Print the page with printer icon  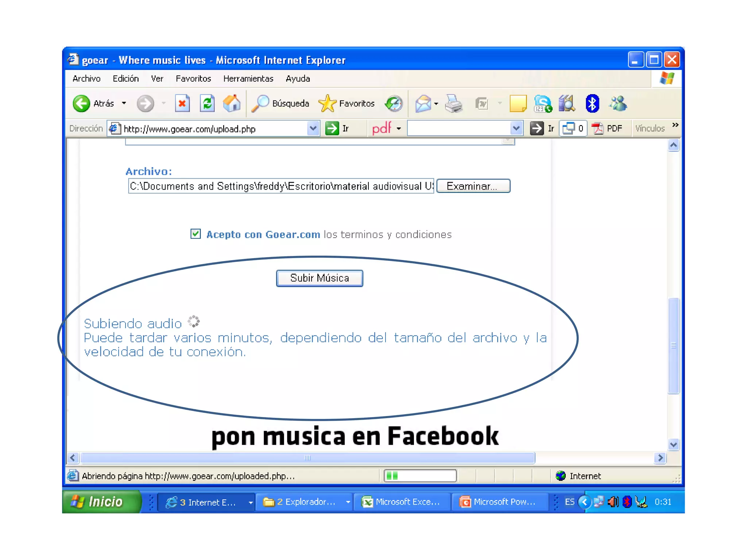454,104
